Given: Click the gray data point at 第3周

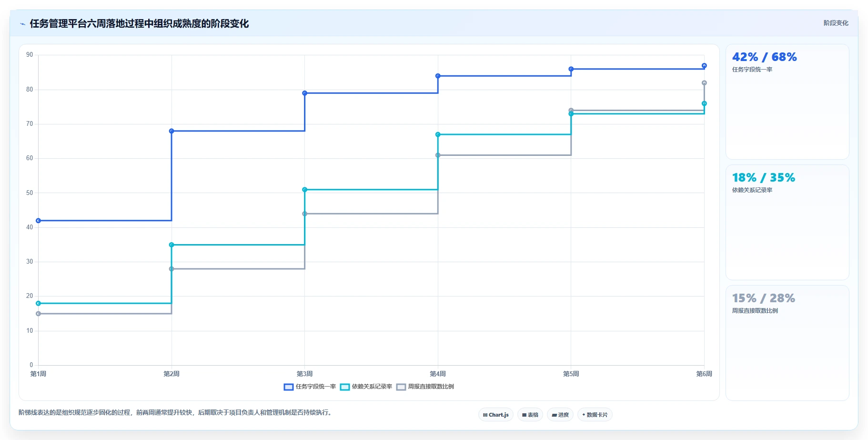Looking at the screenshot, I should coord(305,214).
